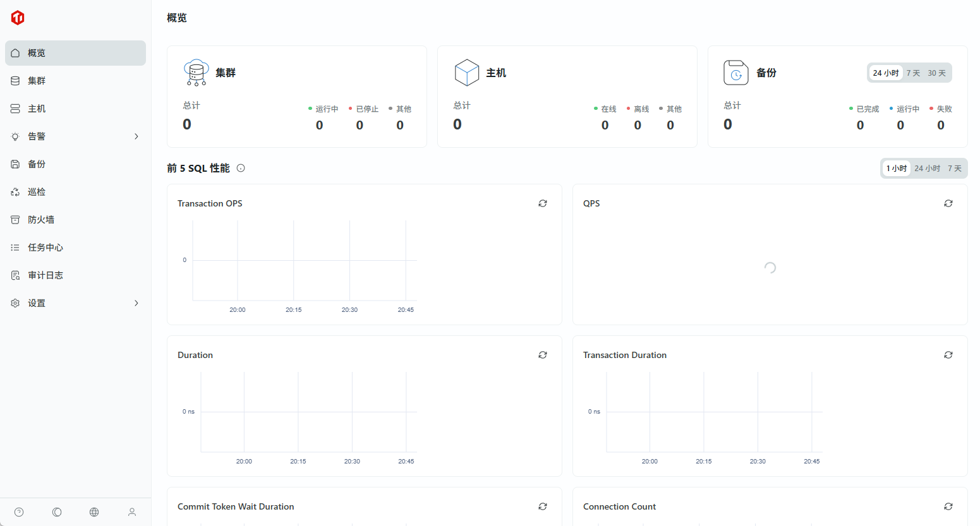Toggle dark mode with the moon icon
980x526 pixels.
(57, 512)
